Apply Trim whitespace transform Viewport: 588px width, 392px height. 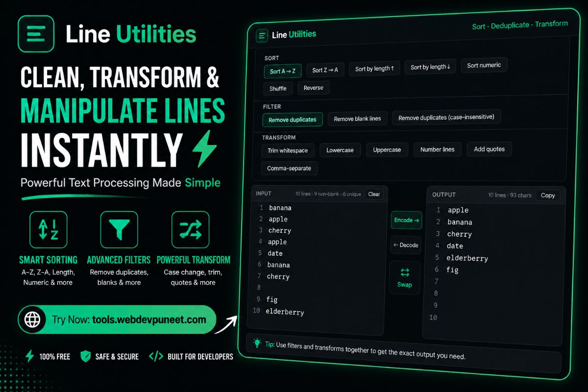[288, 150]
